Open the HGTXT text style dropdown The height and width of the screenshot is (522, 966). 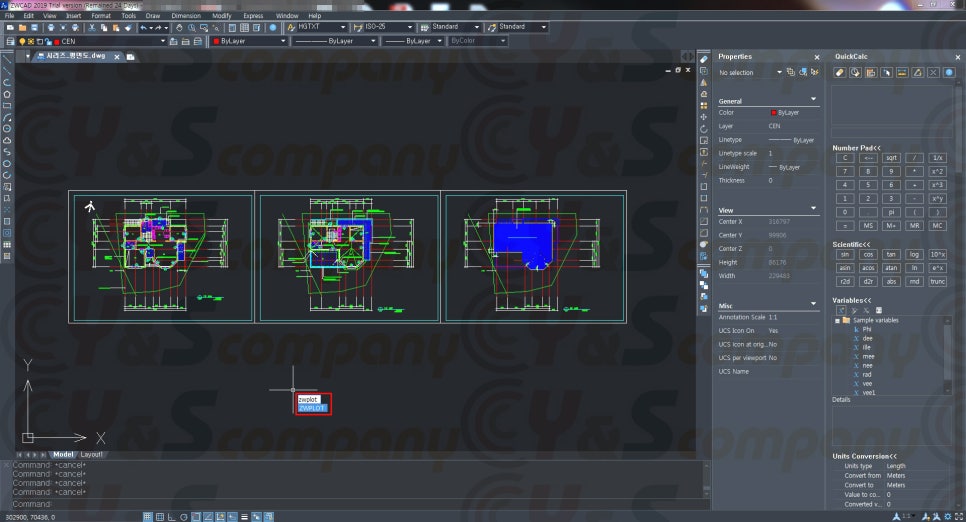pos(343,27)
